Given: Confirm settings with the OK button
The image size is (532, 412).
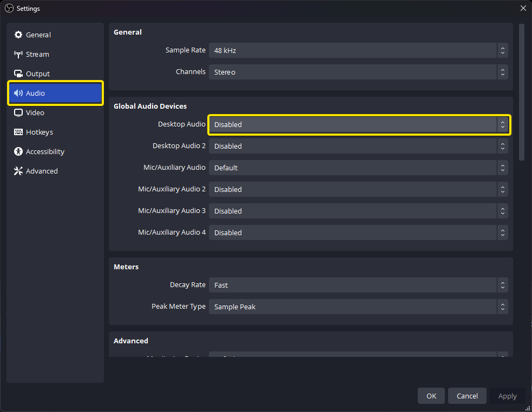Looking at the screenshot, I should click(x=431, y=396).
